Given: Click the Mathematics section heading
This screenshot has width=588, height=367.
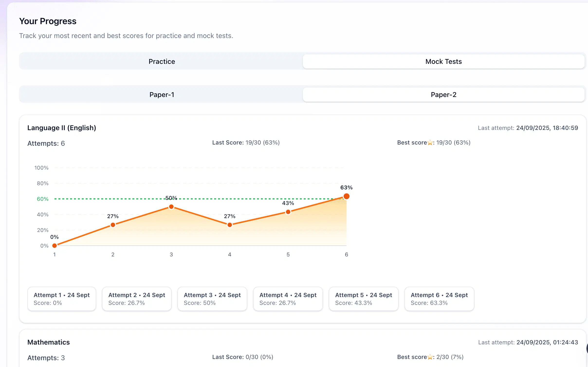Looking at the screenshot, I should (48, 342).
